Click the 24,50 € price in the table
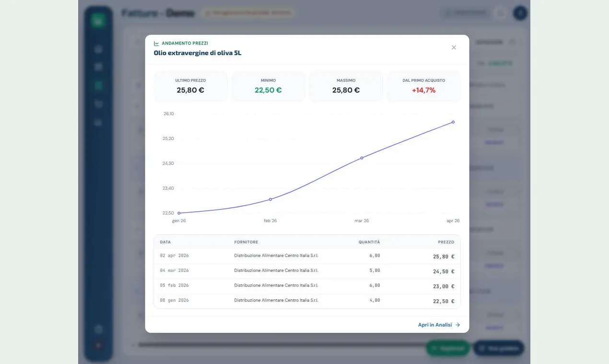 [x=444, y=272]
